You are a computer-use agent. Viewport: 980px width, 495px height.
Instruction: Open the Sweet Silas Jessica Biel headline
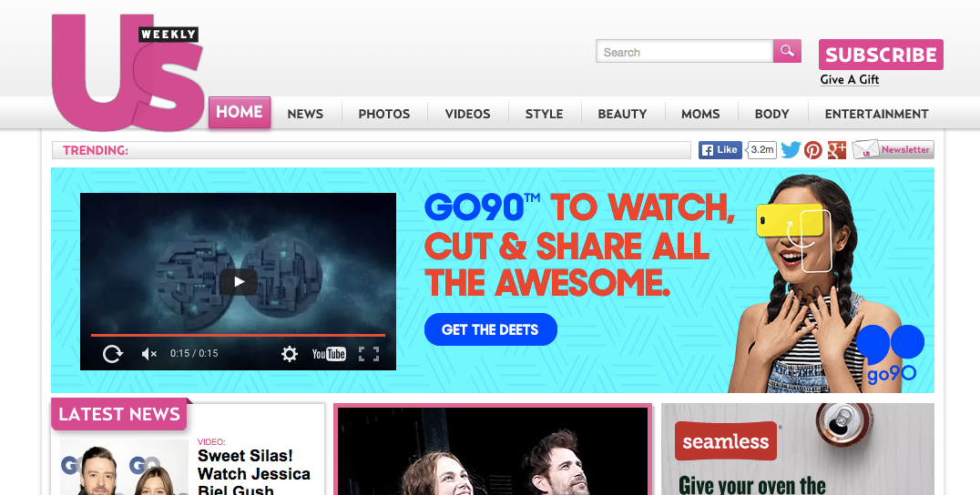(x=254, y=472)
